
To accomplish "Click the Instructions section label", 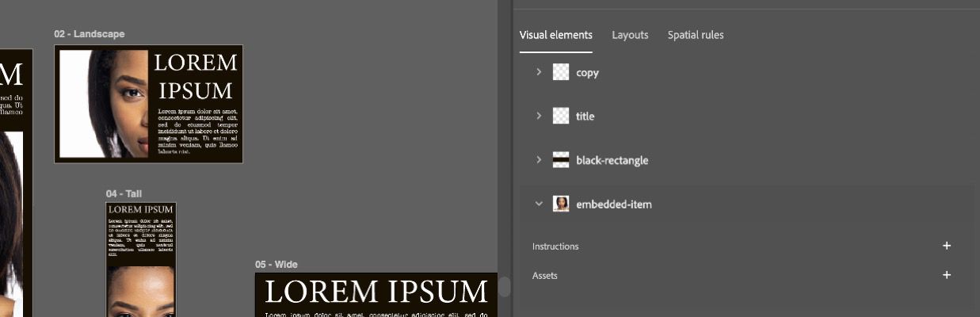I will [x=555, y=246].
